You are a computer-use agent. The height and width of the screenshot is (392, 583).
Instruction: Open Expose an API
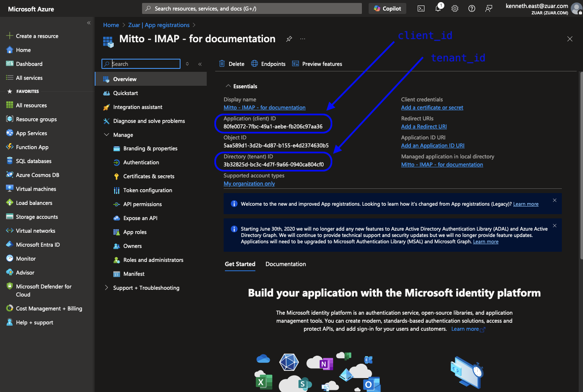coord(140,218)
